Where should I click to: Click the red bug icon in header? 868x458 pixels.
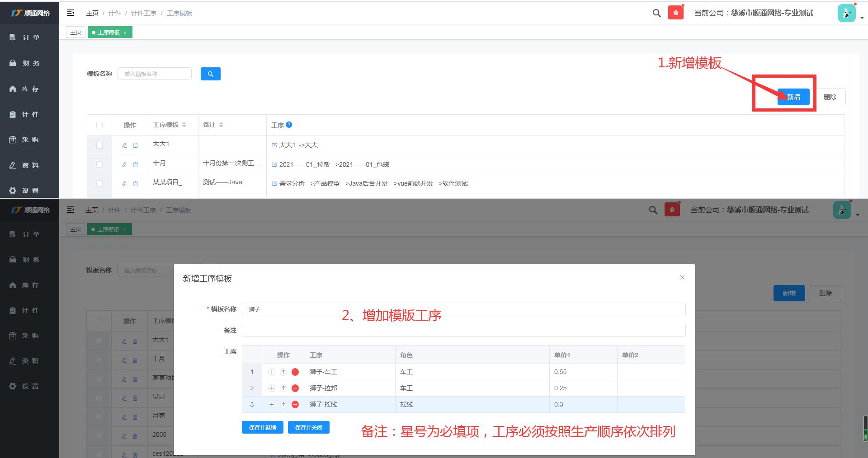click(675, 13)
